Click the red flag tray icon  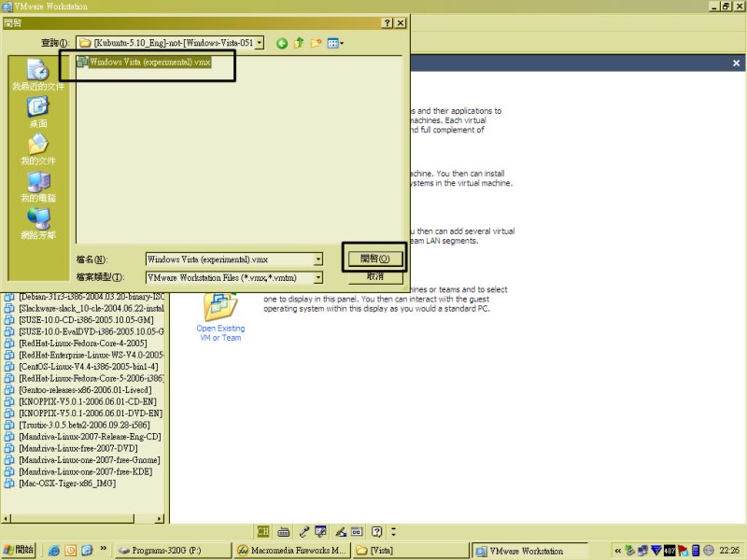pos(683,551)
